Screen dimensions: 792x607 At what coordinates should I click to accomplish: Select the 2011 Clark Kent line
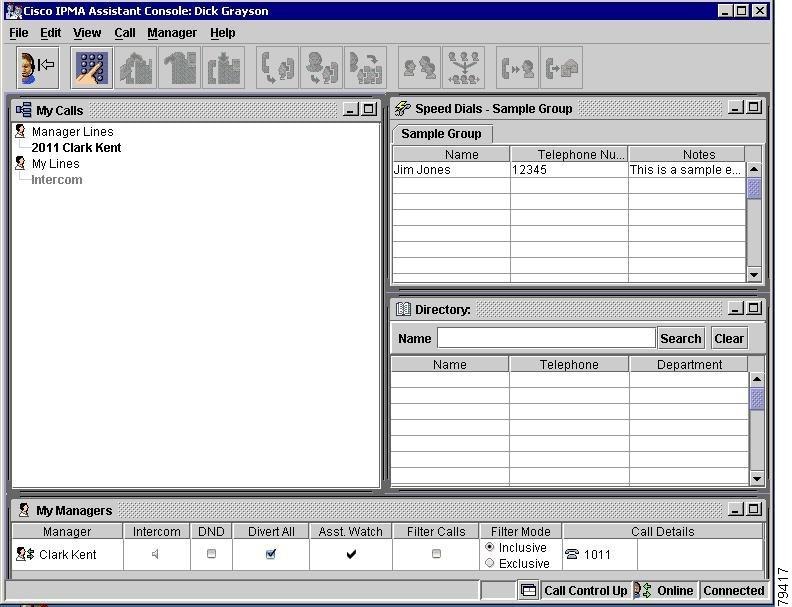(76, 147)
